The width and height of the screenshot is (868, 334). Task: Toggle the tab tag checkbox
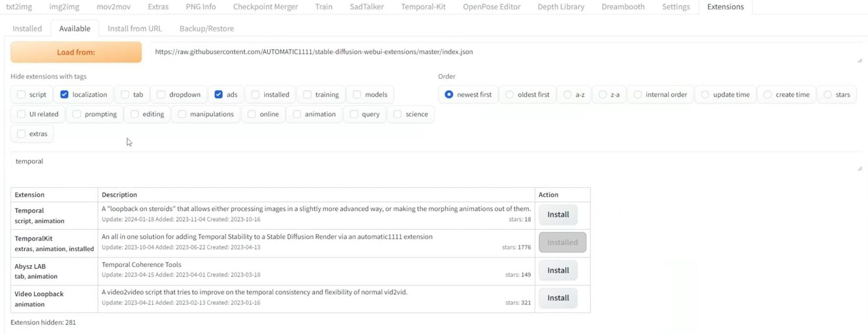(125, 95)
